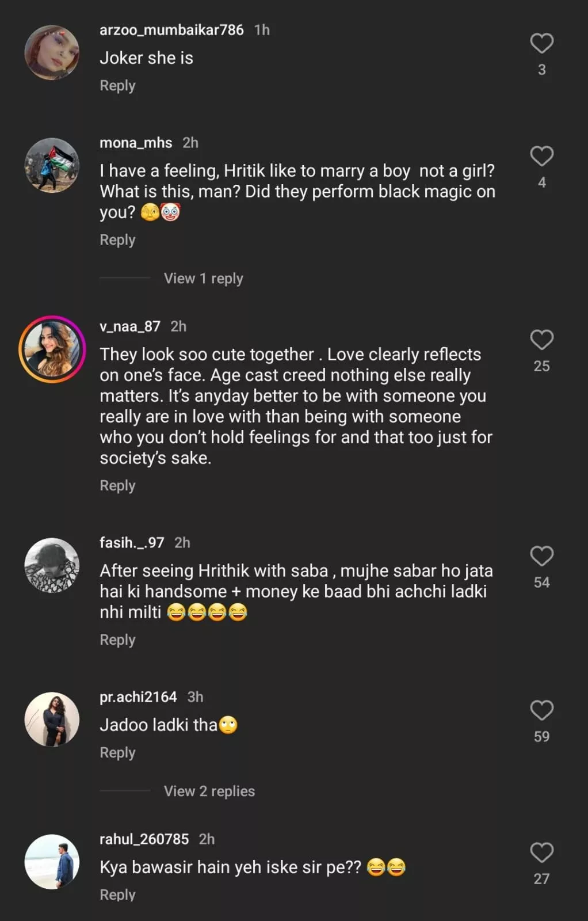Viewport: 588px width, 921px height.
Task: Expand "View 2 replies" under pr.achi2164
Action: [209, 791]
